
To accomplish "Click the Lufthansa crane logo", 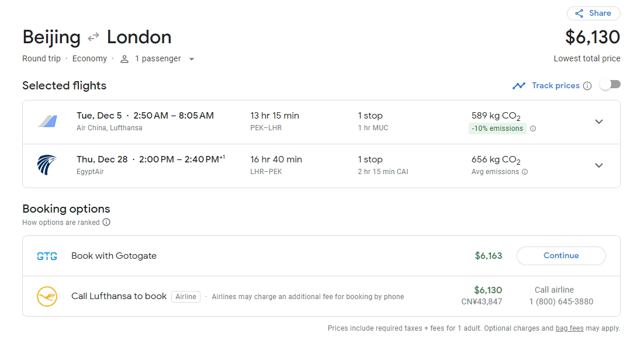I will [x=47, y=296].
